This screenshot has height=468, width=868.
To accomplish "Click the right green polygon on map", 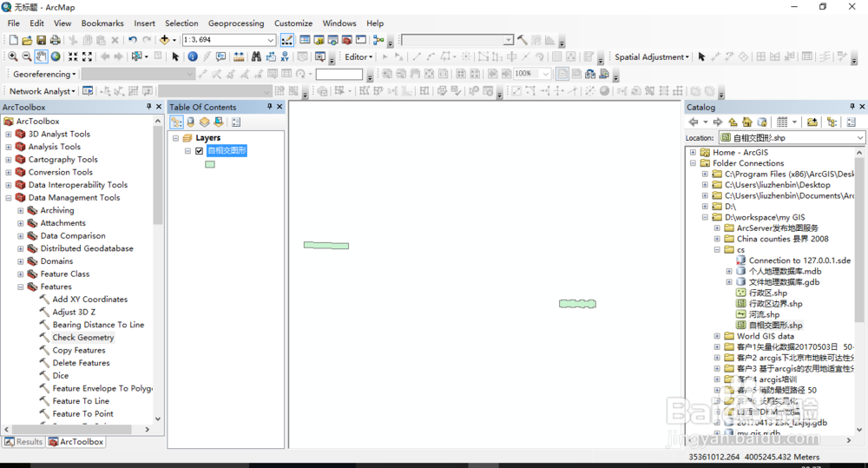I will (x=577, y=304).
